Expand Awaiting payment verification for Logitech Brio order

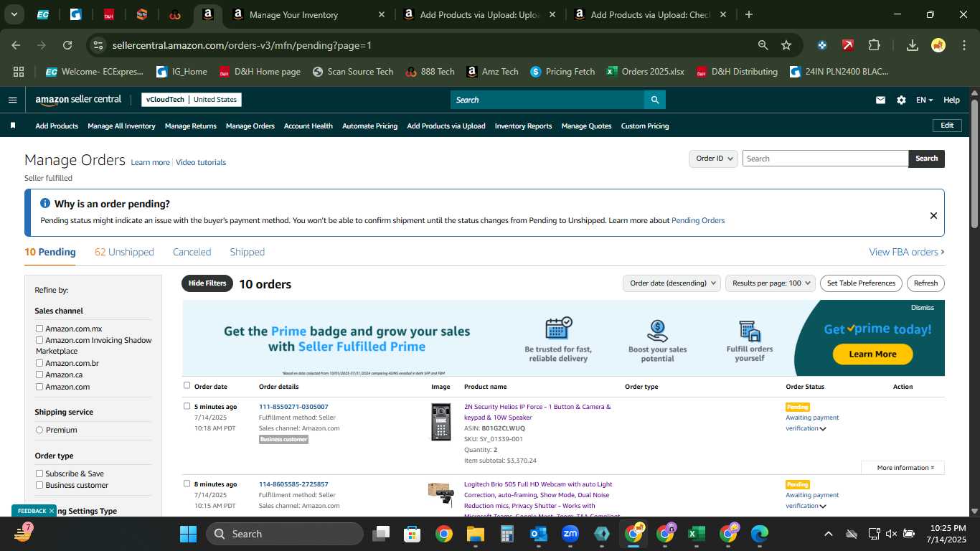point(823,507)
